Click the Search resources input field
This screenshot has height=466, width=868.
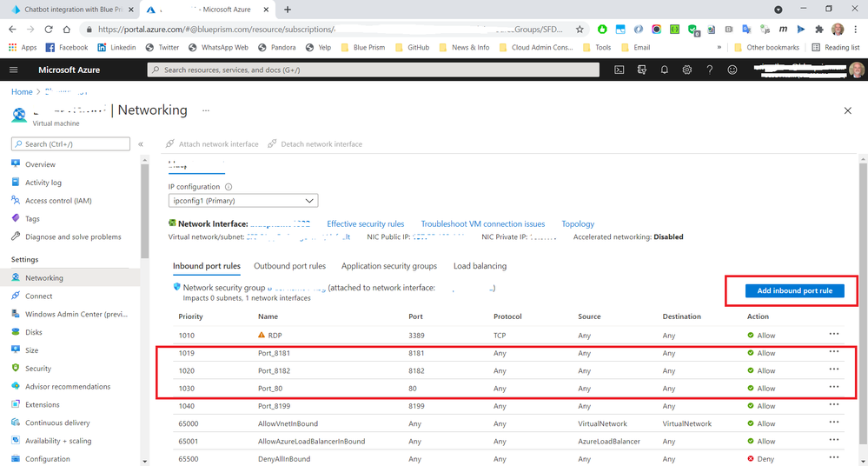374,70
